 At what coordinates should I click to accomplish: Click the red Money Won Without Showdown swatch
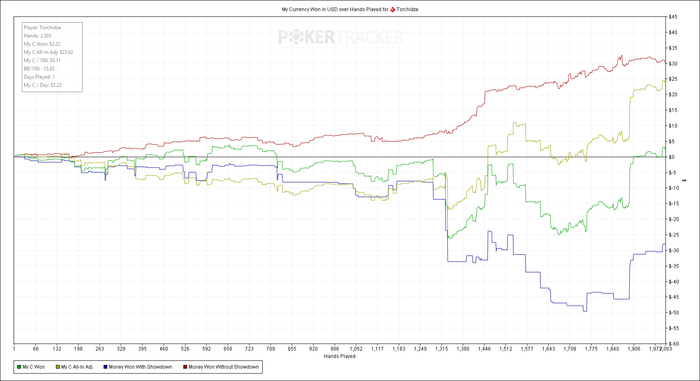tap(185, 367)
